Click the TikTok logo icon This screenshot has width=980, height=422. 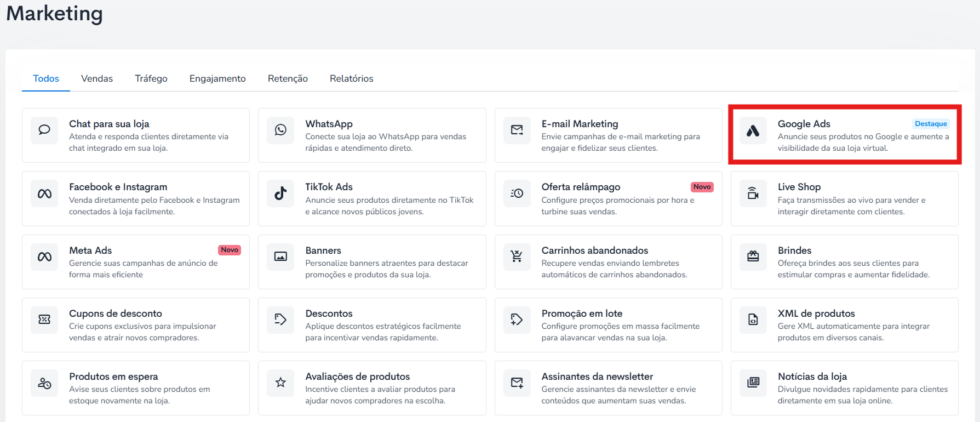tap(280, 193)
